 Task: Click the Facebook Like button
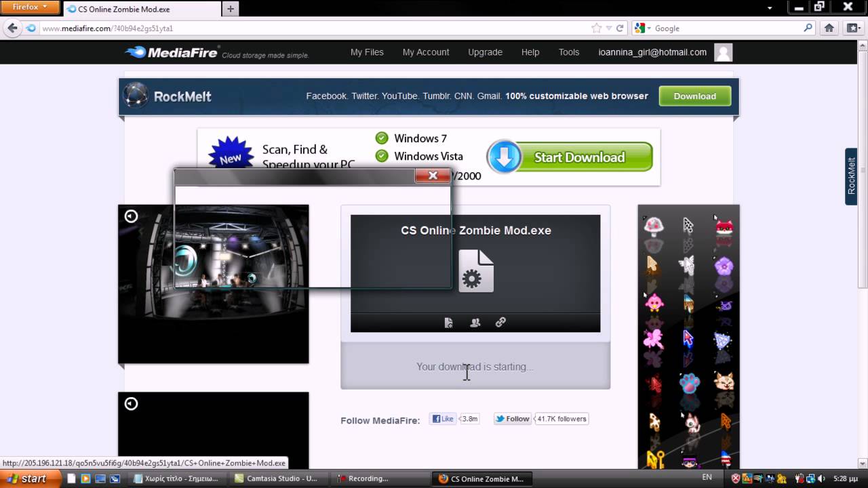pos(443,419)
